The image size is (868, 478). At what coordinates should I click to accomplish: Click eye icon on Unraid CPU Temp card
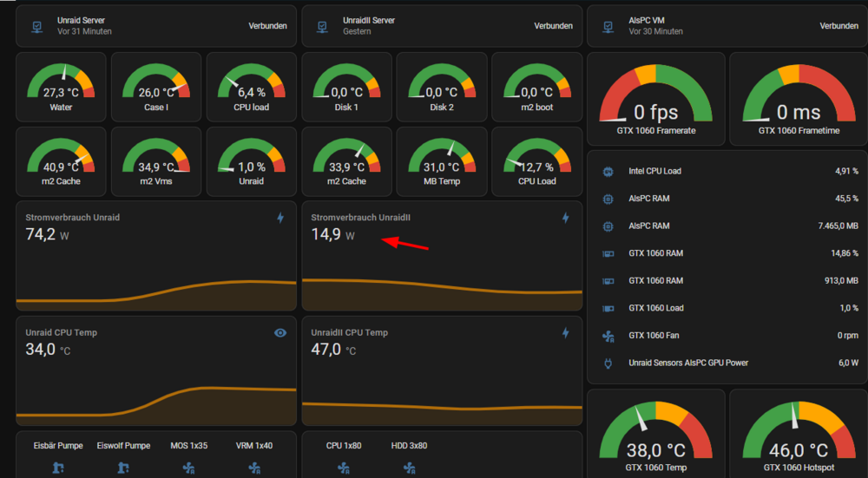[280, 332]
